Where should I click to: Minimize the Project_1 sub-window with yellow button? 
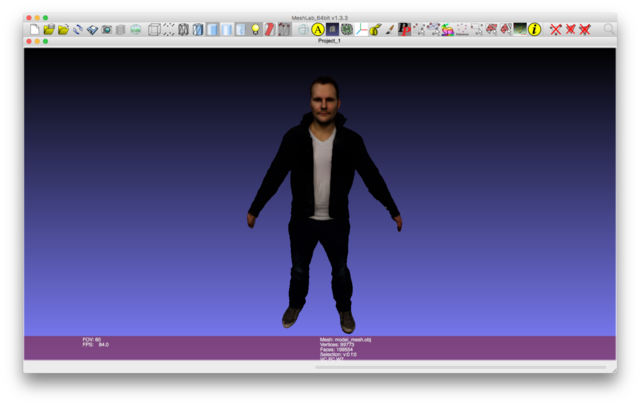(x=37, y=41)
